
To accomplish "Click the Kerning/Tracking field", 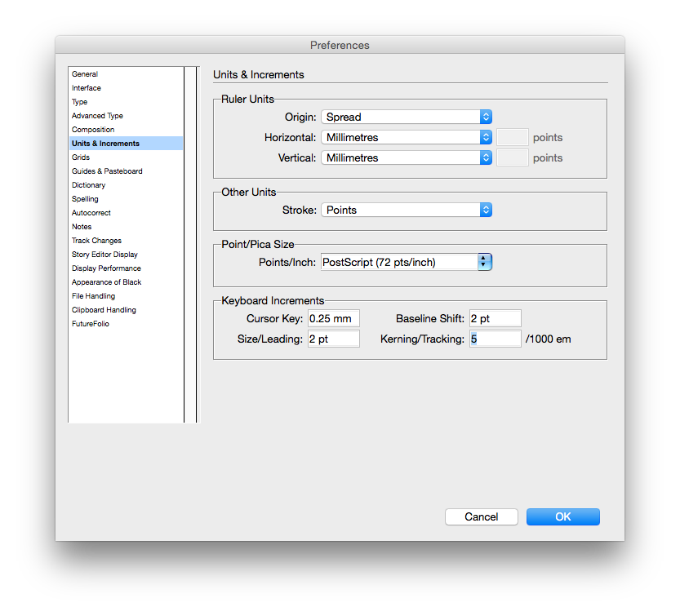I will coord(496,339).
